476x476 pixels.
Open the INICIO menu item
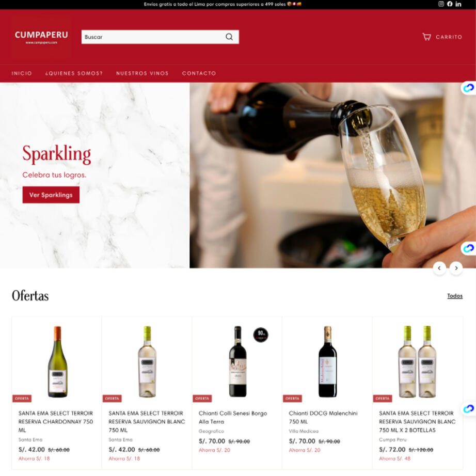pyautogui.click(x=22, y=73)
